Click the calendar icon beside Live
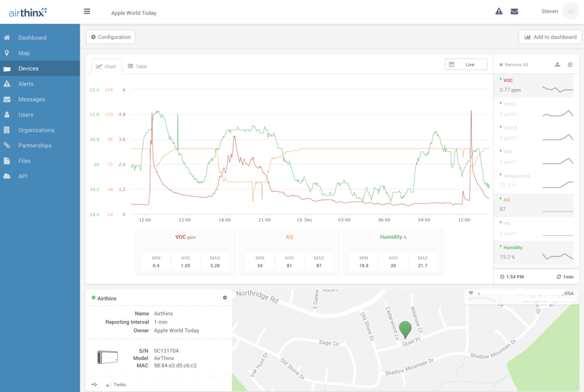Screen dimensions: 584x392 (451, 64)
